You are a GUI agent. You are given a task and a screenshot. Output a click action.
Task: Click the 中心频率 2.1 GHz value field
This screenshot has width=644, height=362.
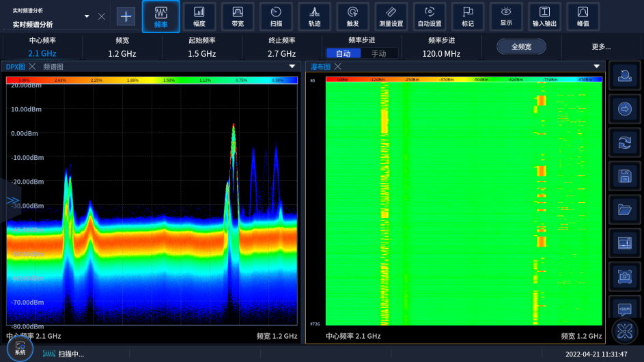pyautogui.click(x=42, y=53)
